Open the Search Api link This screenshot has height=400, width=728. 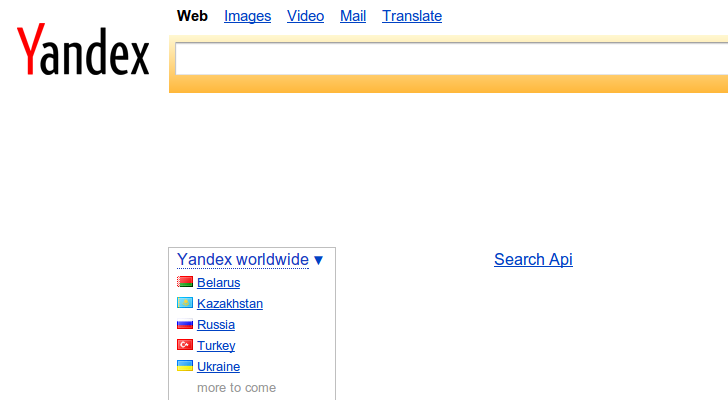(x=533, y=260)
